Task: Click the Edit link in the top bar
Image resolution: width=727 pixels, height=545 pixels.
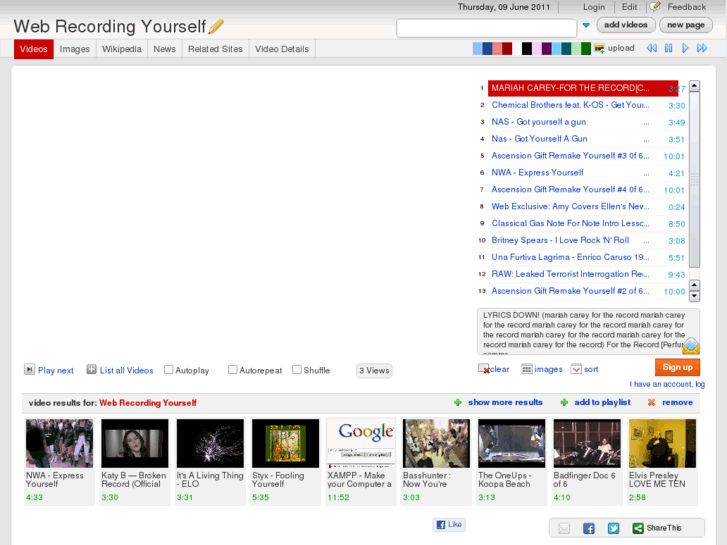Action: click(629, 7)
